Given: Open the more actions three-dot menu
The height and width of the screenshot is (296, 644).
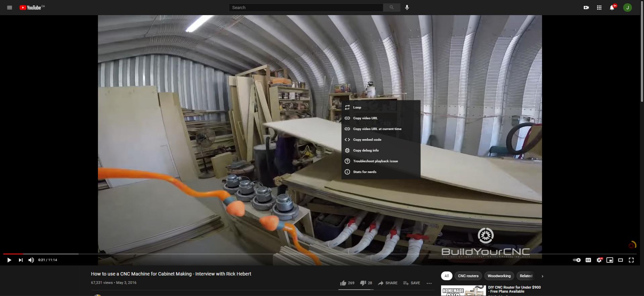Looking at the screenshot, I should (429, 283).
